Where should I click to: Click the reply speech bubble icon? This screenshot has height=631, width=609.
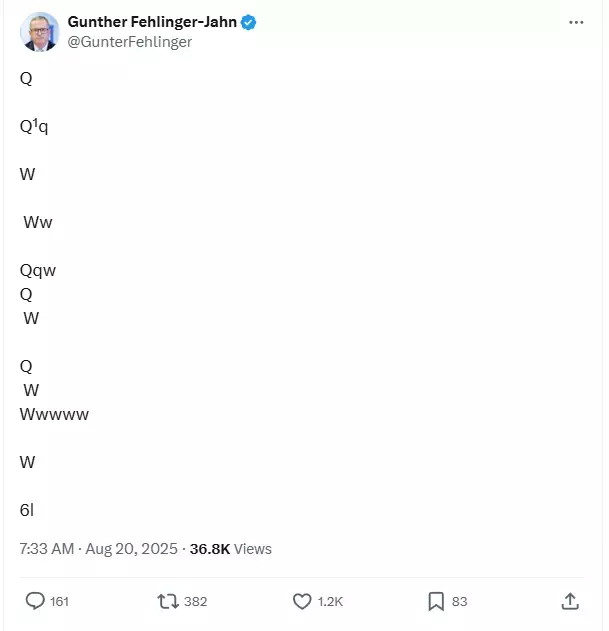pos(35,601)
